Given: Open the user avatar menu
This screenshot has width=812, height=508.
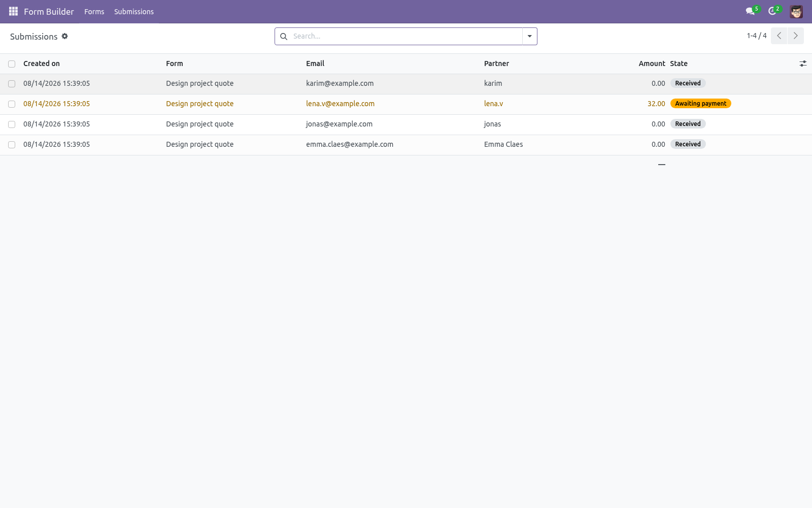Looking at the screenshot, I should (x=796, y=11).
